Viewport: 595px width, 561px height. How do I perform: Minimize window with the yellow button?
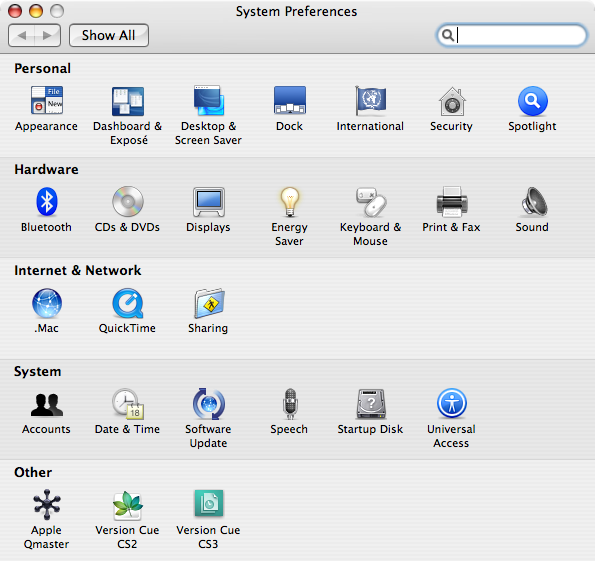tap(36, 11)
